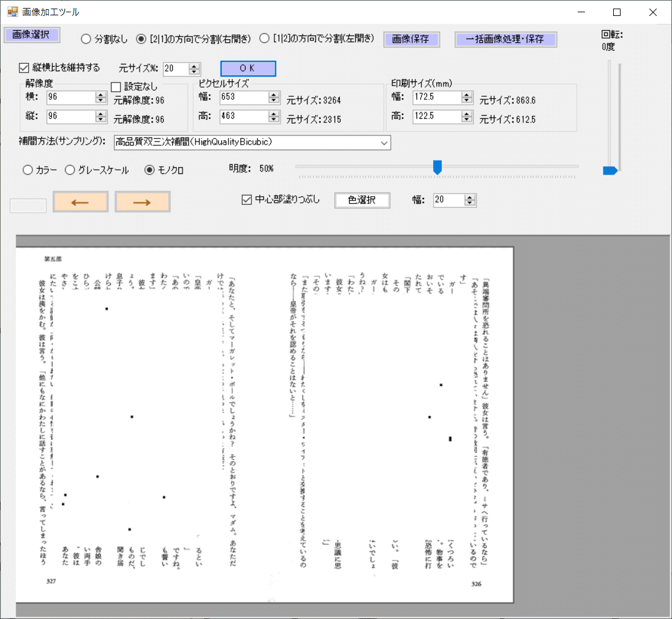This screenshot has width=672, height=619.
Task: Click the 縦 resolution input field
Action: click(70, 116)
